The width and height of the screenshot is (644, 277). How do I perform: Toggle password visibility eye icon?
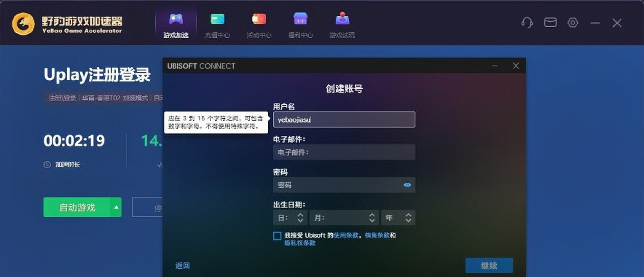(x=407, y=185)
